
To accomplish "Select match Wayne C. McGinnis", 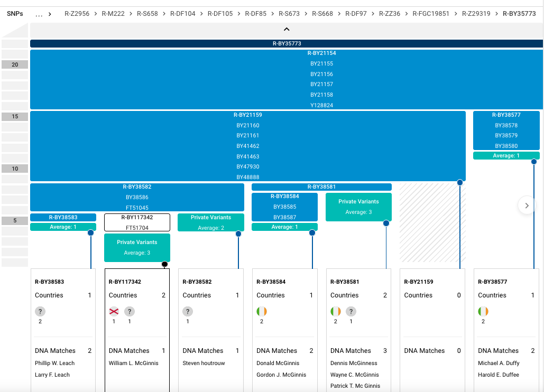I will [x=355, y=375].
